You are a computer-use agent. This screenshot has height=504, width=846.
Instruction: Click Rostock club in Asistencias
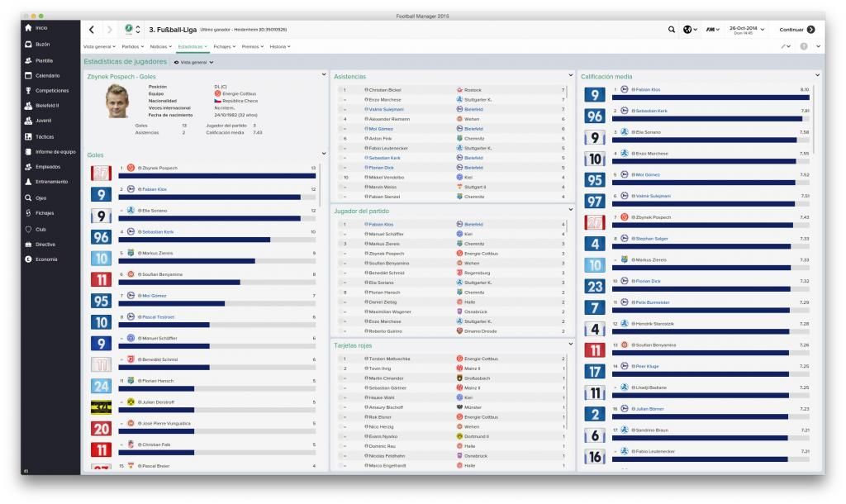pos(473,90)
